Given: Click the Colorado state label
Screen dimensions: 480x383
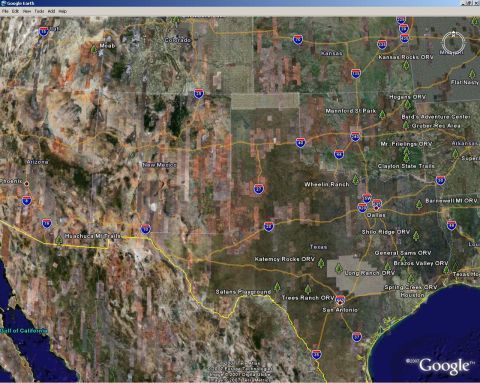Looking at the screenshot, I should pyautogui.click(x=178, y=40).
